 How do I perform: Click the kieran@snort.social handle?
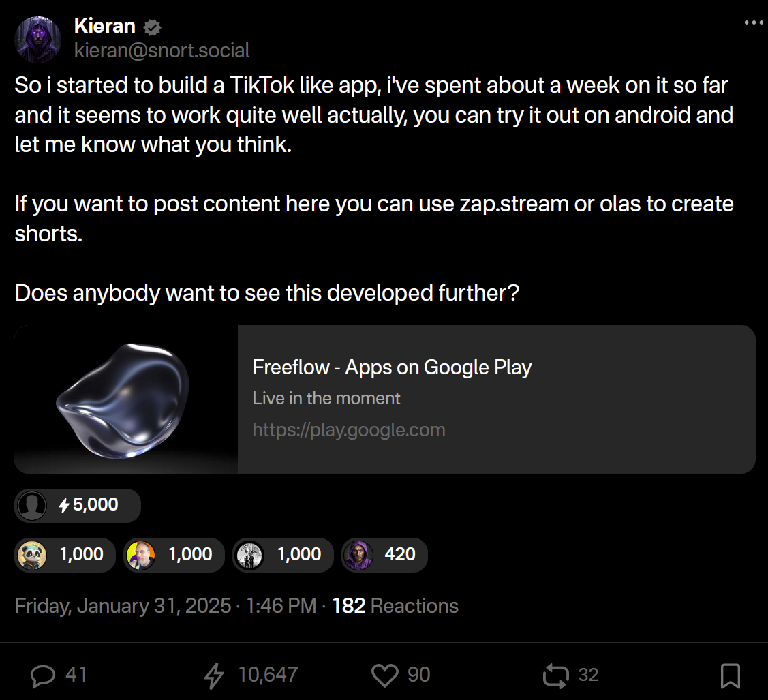pos(161,50)
